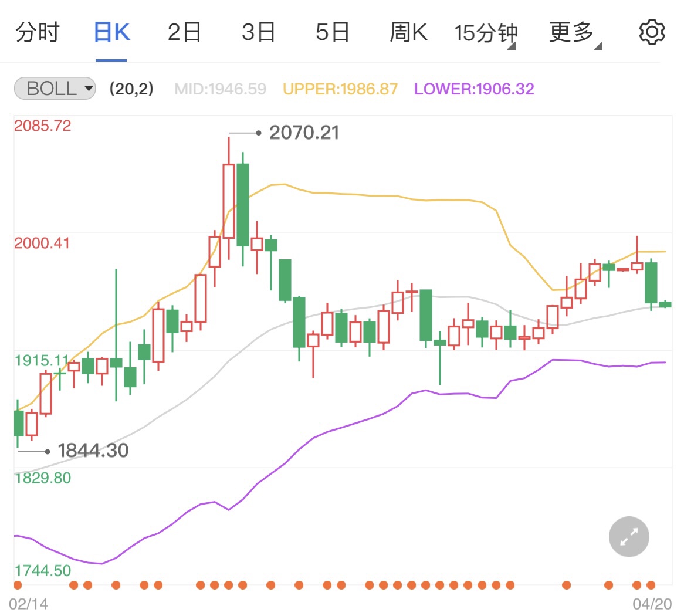
Task: Switch to 分时 time-sharing tab
Action: (x=38, y=32)
